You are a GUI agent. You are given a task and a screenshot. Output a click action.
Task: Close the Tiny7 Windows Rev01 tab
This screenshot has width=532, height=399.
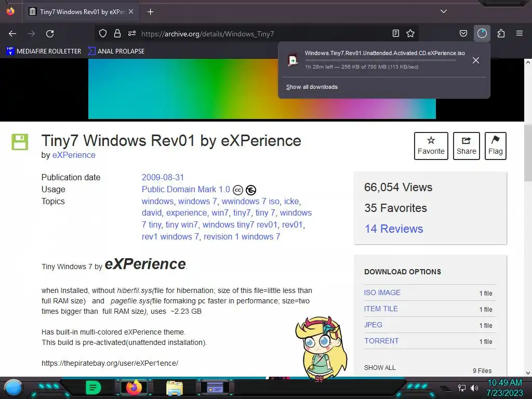pyautogui.click(x=131, y=11)
